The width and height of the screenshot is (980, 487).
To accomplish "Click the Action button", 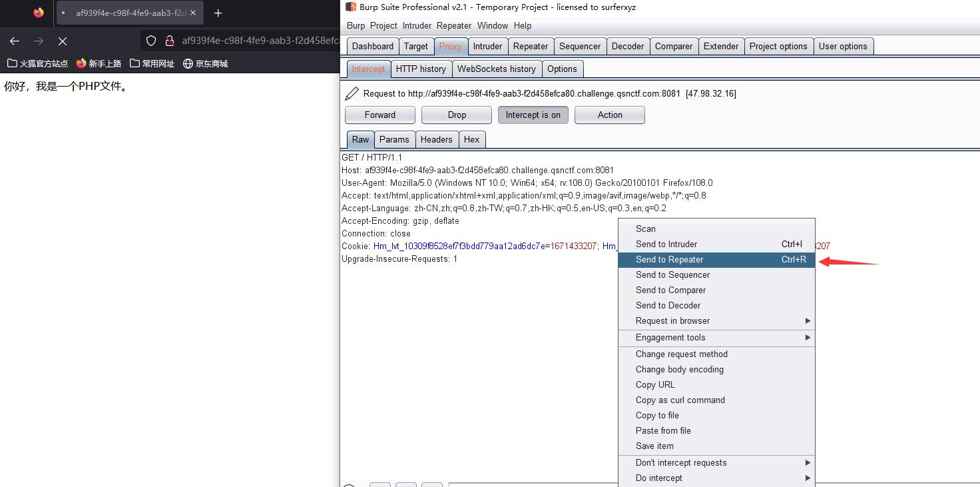I will pyautogui.click(x=610, y=115).
